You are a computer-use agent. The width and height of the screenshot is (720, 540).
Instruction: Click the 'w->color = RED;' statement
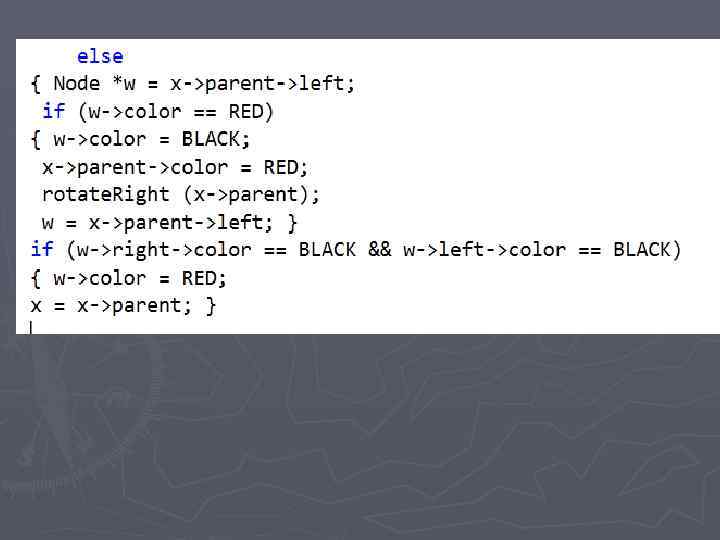(x=140, y=277)
